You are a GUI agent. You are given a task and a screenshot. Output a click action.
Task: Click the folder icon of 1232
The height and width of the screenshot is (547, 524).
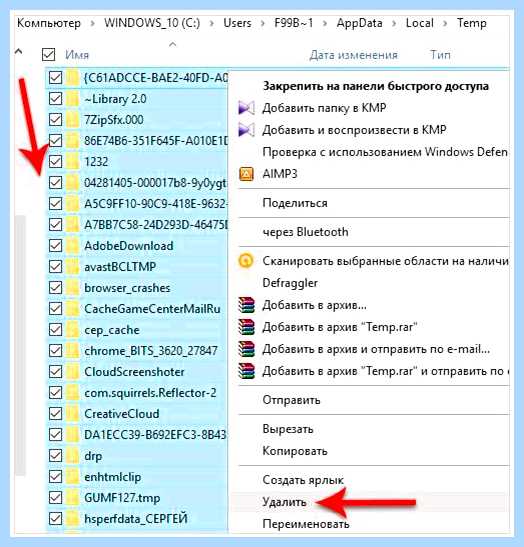[73, 162]
